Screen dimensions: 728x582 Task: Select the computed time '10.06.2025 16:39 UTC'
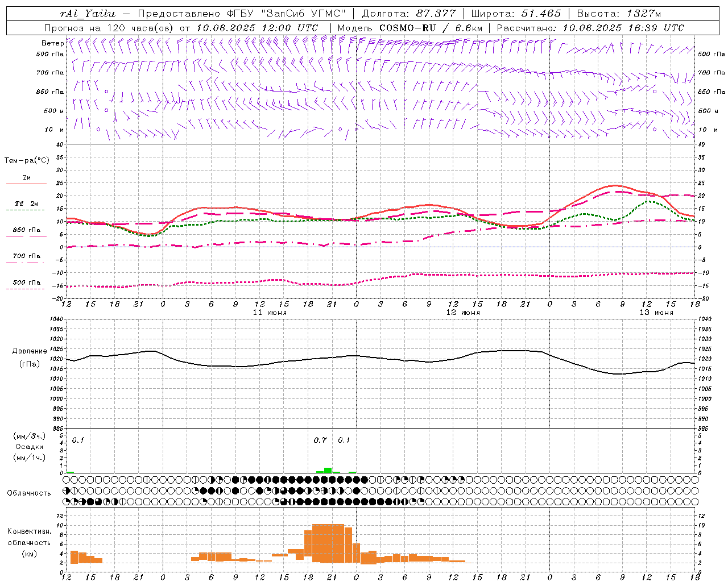[623, 28]
